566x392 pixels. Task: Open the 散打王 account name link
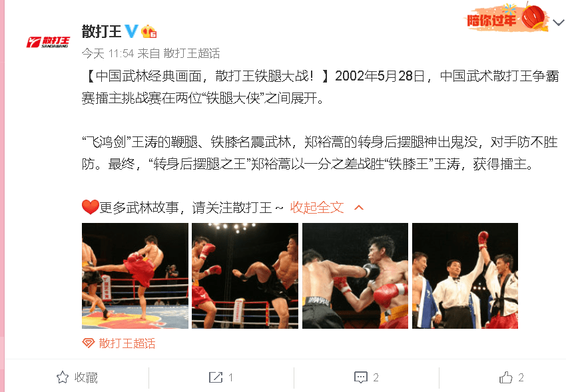coord(101,31)
